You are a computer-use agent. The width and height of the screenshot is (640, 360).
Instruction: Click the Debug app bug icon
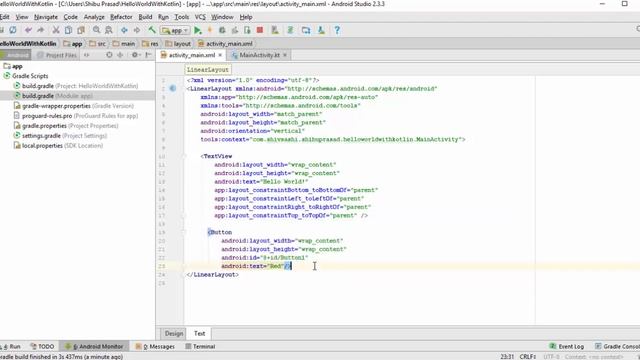pos(222,30)
